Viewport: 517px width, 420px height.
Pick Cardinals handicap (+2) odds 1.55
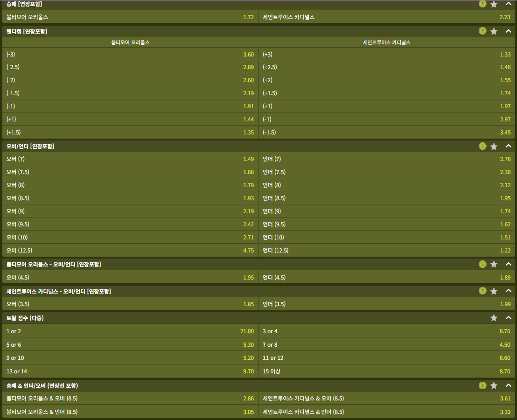point(387,80)
